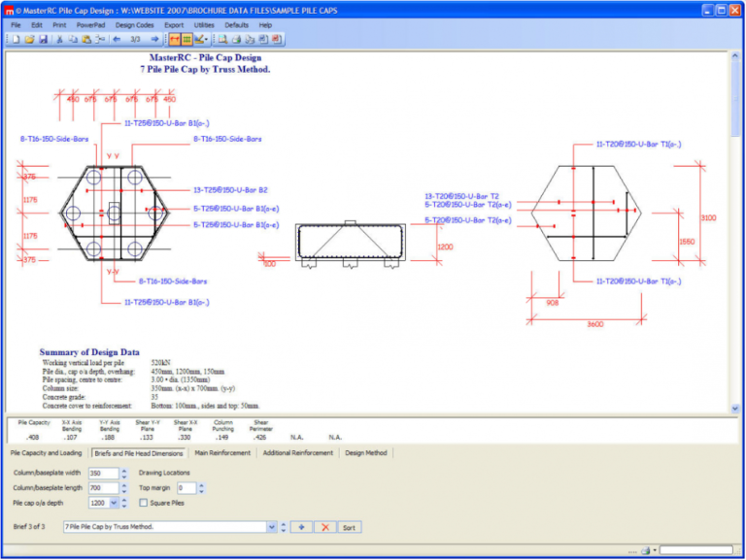This screenshot has width=746, height=560.
Task: Open the Print menu
Action: [x=59, y=25]
